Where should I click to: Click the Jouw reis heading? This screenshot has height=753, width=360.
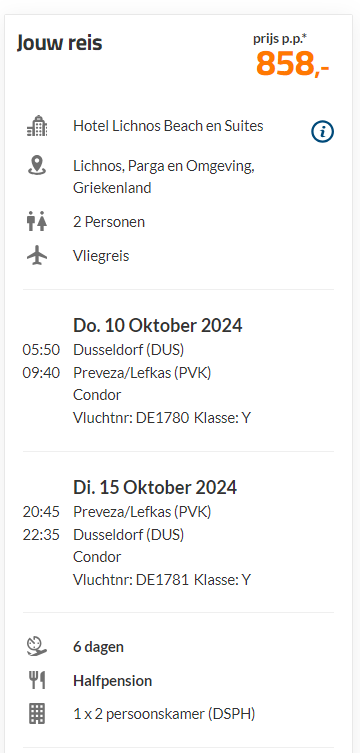[x=59, y=43]
